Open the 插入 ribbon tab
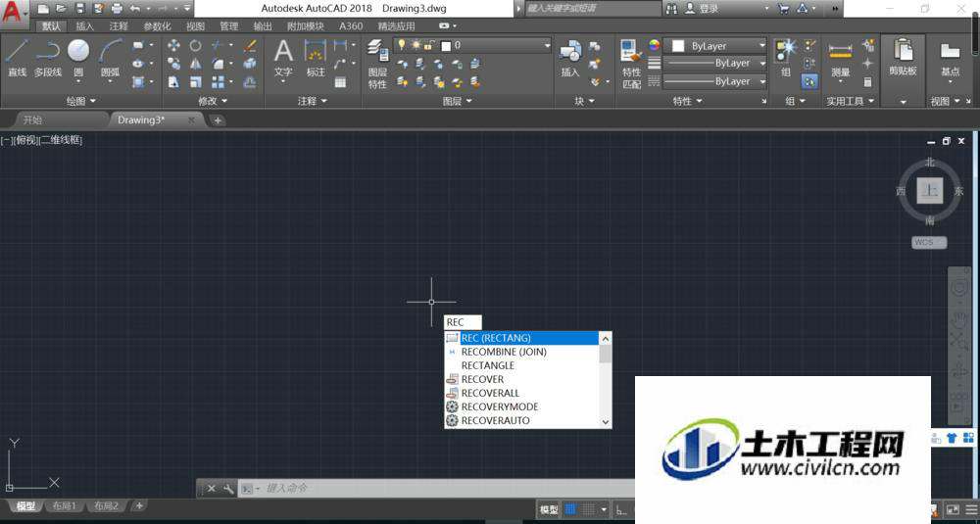980x524 pixels. coord(84,26)
